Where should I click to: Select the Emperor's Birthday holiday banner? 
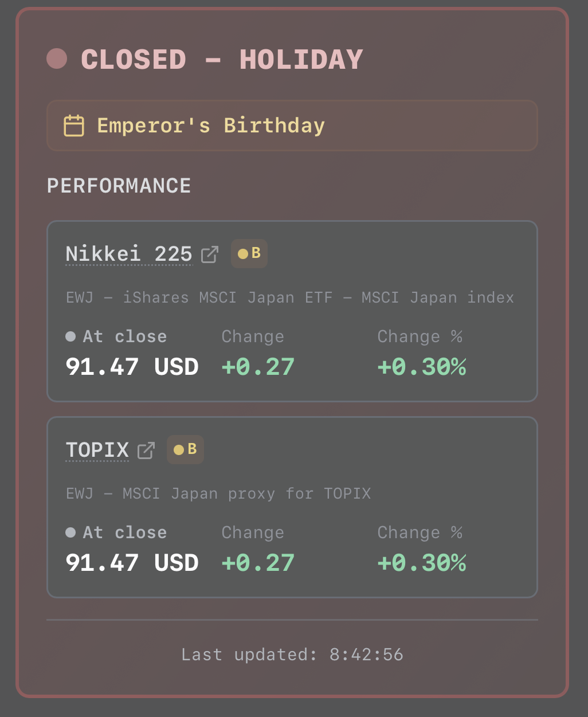coord(292,126)
